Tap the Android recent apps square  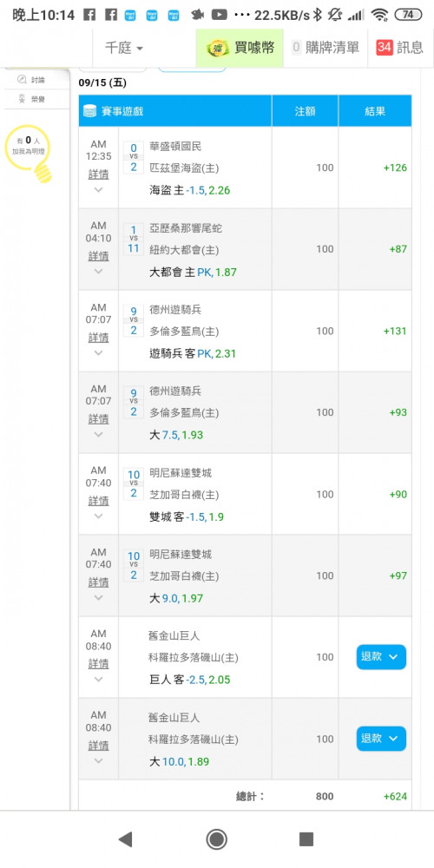pos(306,839)
